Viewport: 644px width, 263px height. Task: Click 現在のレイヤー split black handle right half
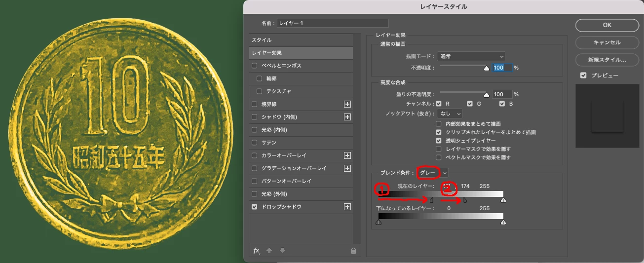click(x=465, y=200)
